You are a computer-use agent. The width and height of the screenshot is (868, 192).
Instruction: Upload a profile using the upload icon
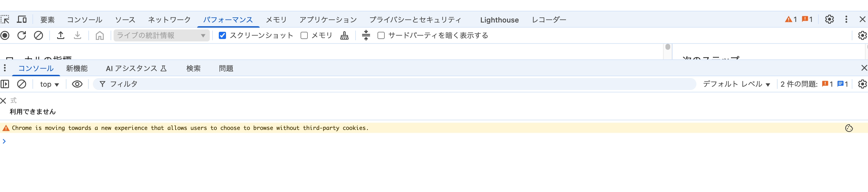(61, 35)
